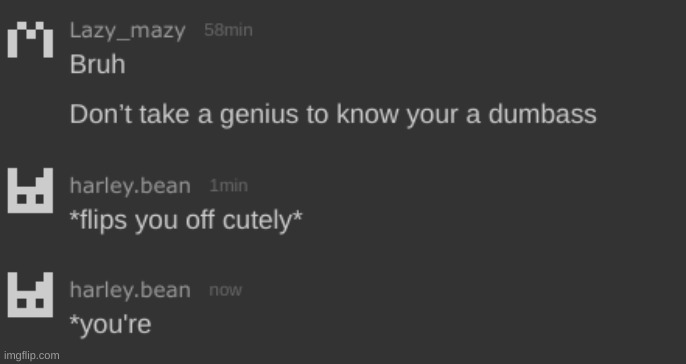The width and height of the screenshot is (686, 364).
Task: Click the word 'cutely*' in harley.bean's comment
Action: [262, 220]
